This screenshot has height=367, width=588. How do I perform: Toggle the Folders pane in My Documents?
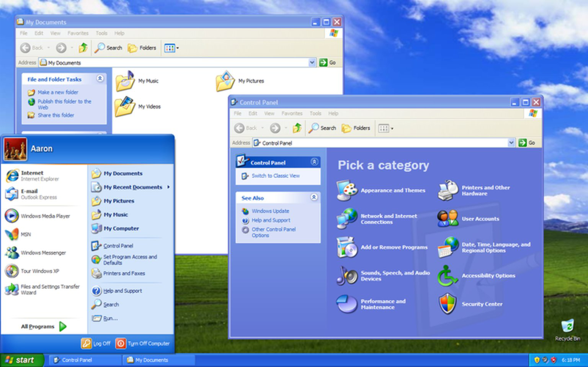tap(142, 48)
